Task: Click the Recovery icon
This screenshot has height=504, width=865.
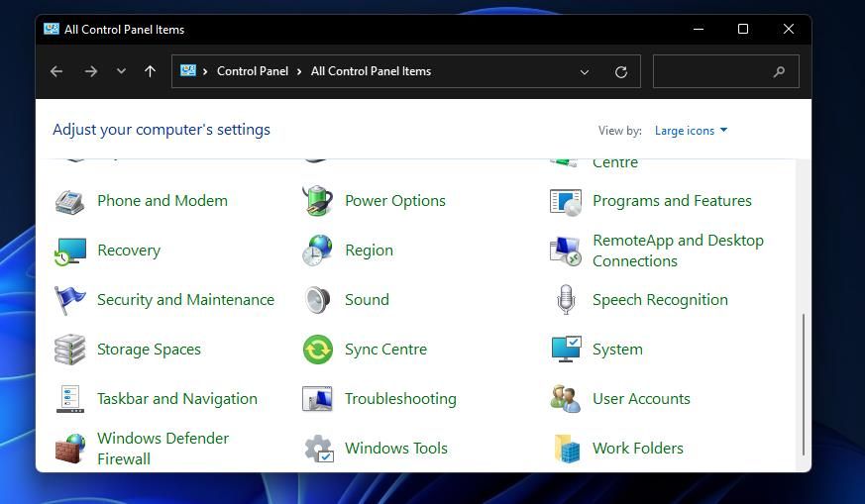Action: tap(70, 251)
